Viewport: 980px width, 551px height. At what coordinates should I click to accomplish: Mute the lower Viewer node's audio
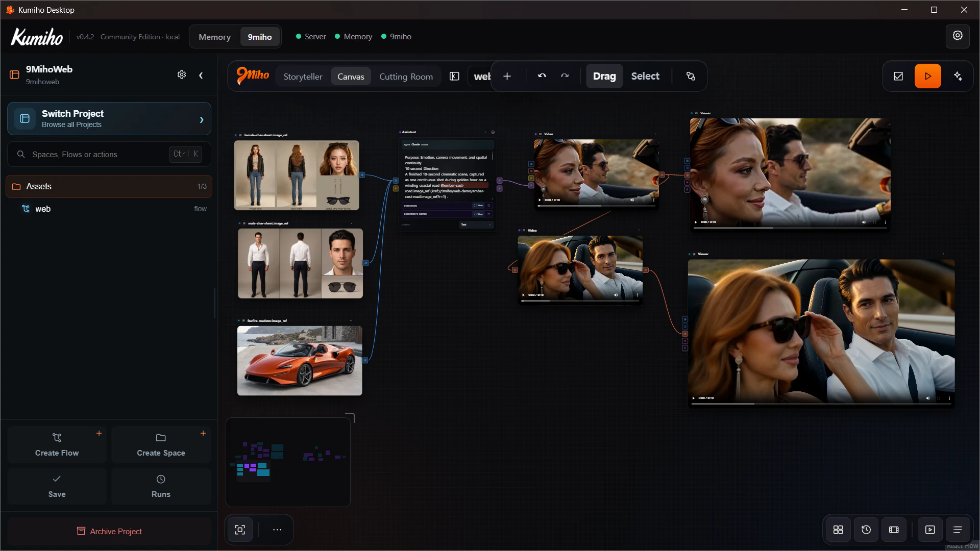coord(928,398)
